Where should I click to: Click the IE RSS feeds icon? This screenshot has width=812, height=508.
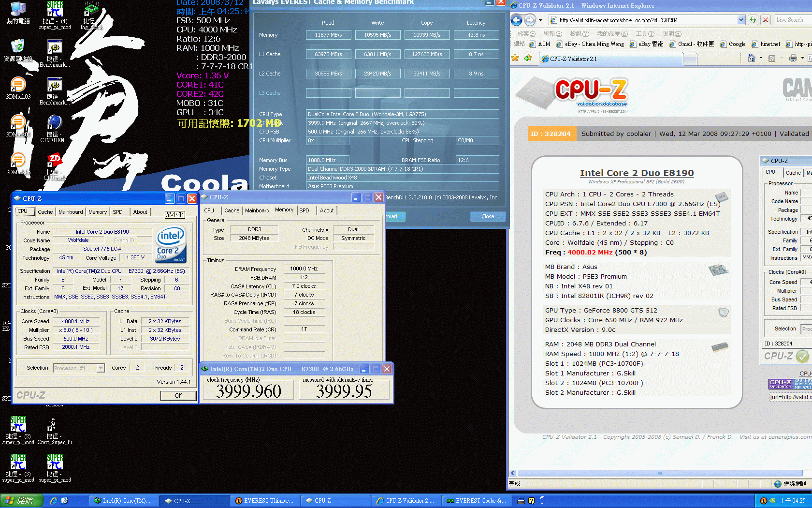(x=772, y=58)
